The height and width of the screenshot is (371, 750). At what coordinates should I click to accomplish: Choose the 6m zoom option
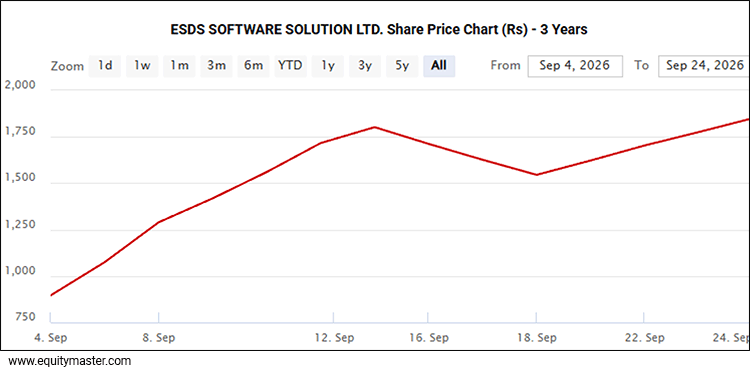254,66
